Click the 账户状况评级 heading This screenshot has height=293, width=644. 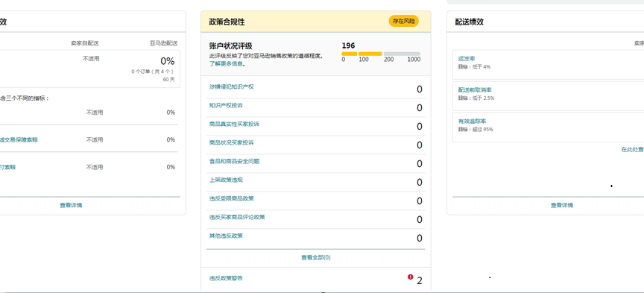(230, 46)
